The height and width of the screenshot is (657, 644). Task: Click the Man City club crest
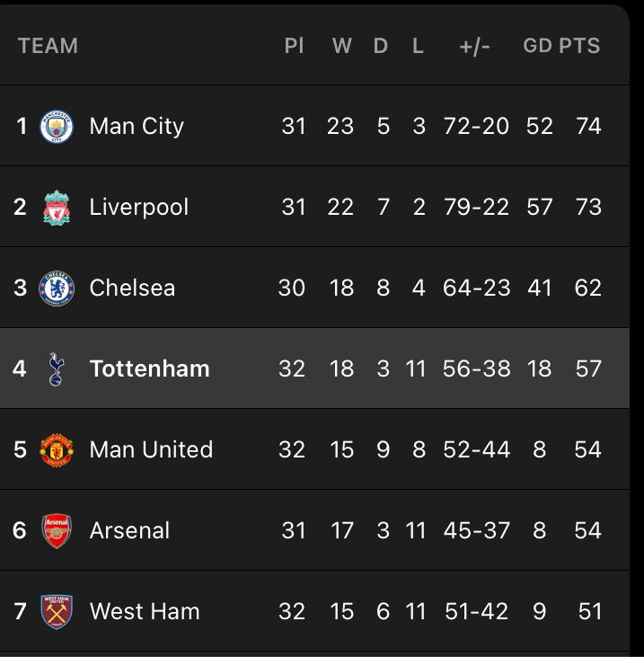click(x=57, y=127)
